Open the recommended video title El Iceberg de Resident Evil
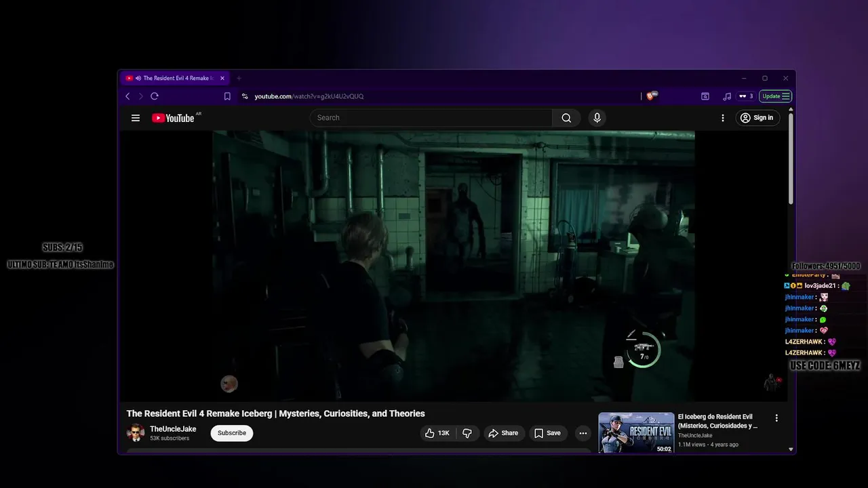 (x=717, y=421)
